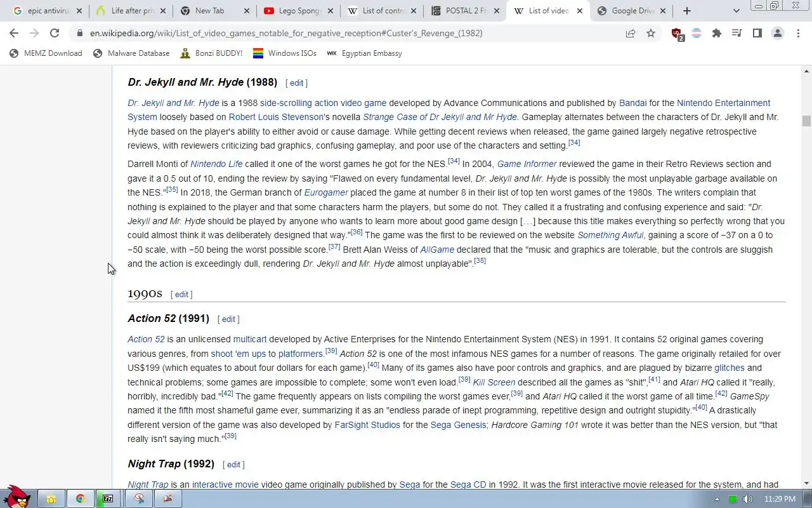
Task: Close the 'Life after pris' tab
Action: (163, 11)
